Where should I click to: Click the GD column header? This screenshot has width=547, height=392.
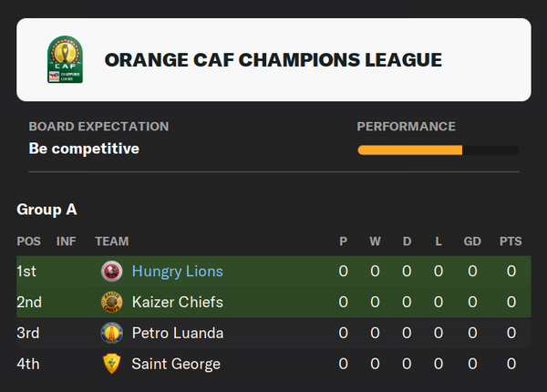pyautogui.click(x=472, y=242)
